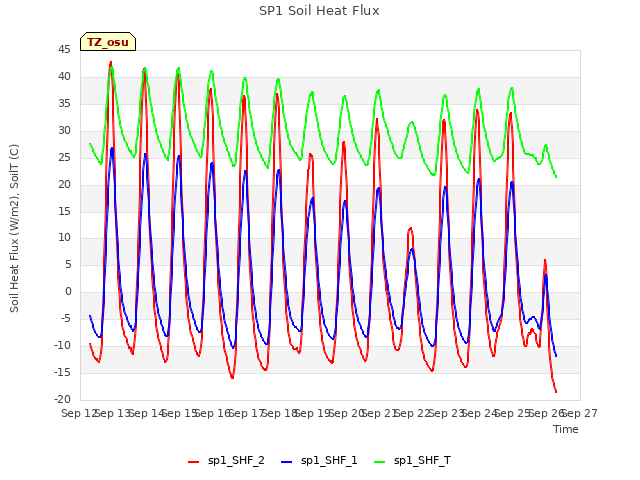Click the 10 y-axis tick label
The image size is (640, 480).
pyautogui.click(x=64, y=238)
